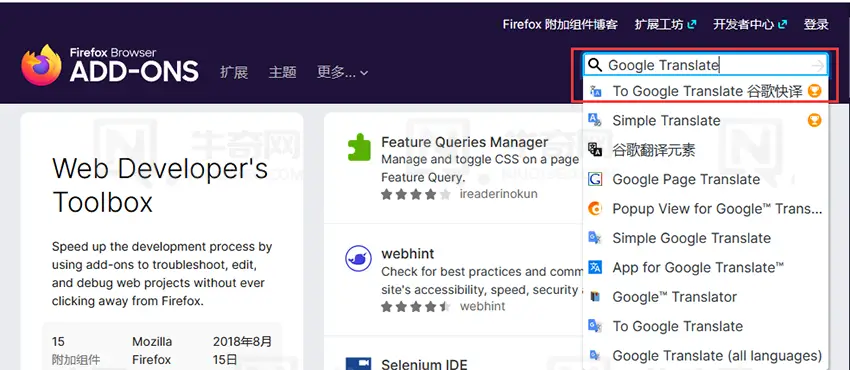Open the webhint add-on title

pos(408,254)
